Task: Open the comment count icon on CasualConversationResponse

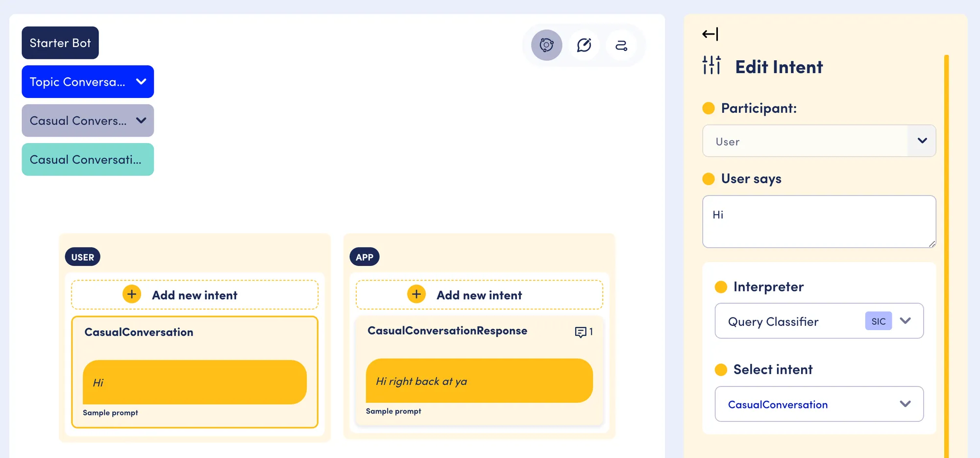Action: (584, 332)
